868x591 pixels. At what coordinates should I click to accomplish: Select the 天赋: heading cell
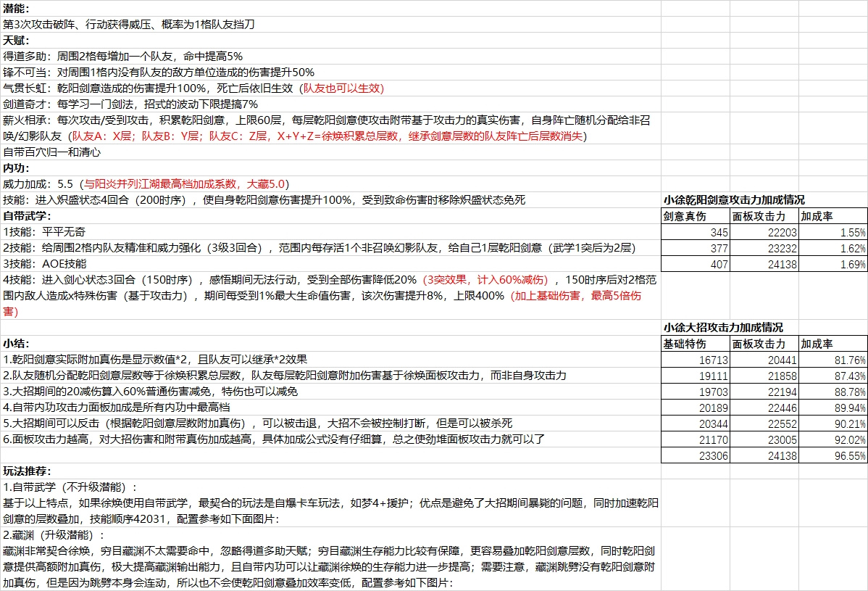click(330, 41)
